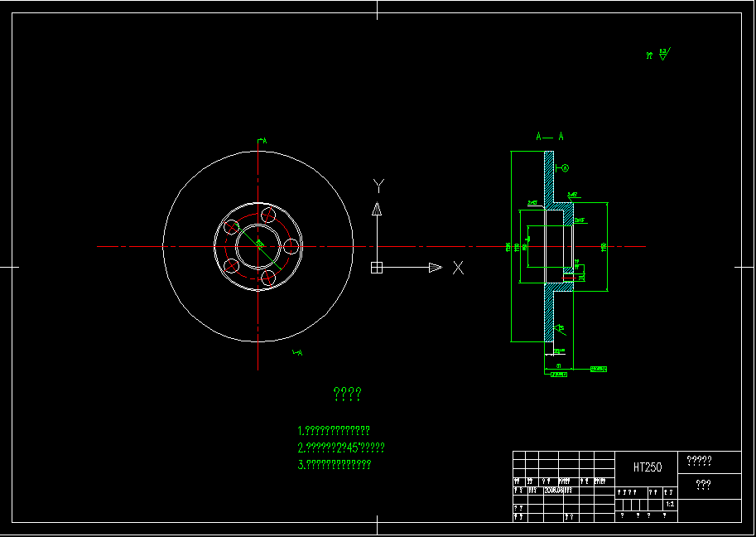Select the X axis arrowhead of the UCS icon
Screen dimensions: 756x537
tap(436, 268)
